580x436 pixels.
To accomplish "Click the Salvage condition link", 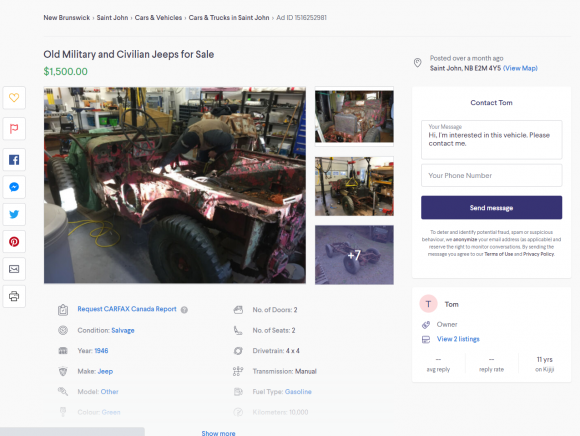I will tap(123, 330).
